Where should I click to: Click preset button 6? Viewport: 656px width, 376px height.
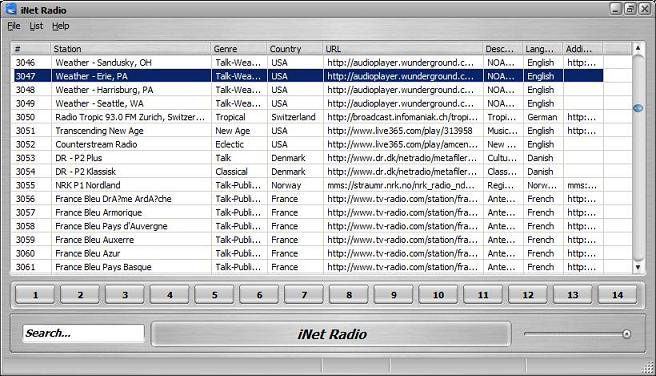coord(259,295)
